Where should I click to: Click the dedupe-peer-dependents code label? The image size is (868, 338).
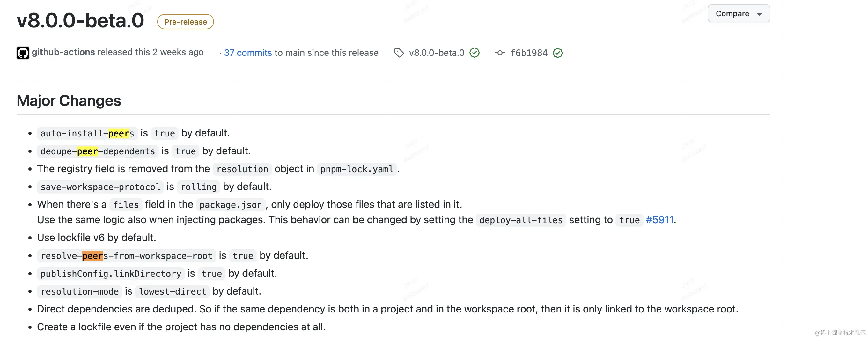(x=98, y=151)
